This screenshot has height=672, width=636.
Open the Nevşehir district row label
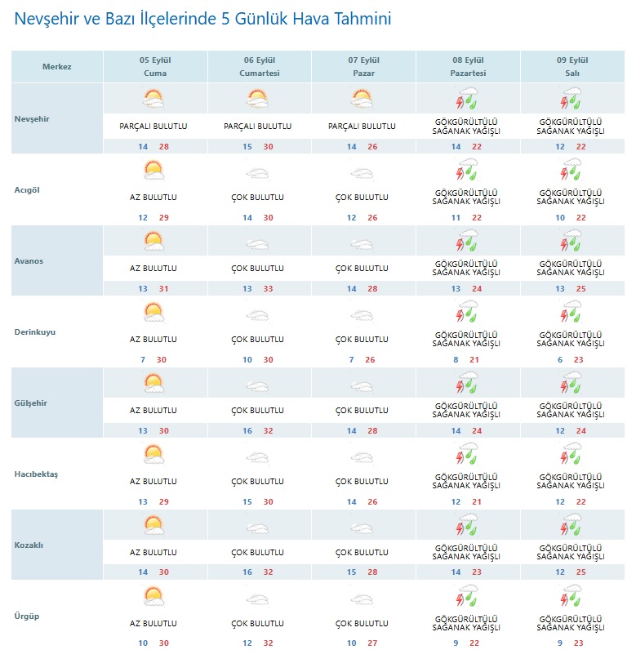32,118
